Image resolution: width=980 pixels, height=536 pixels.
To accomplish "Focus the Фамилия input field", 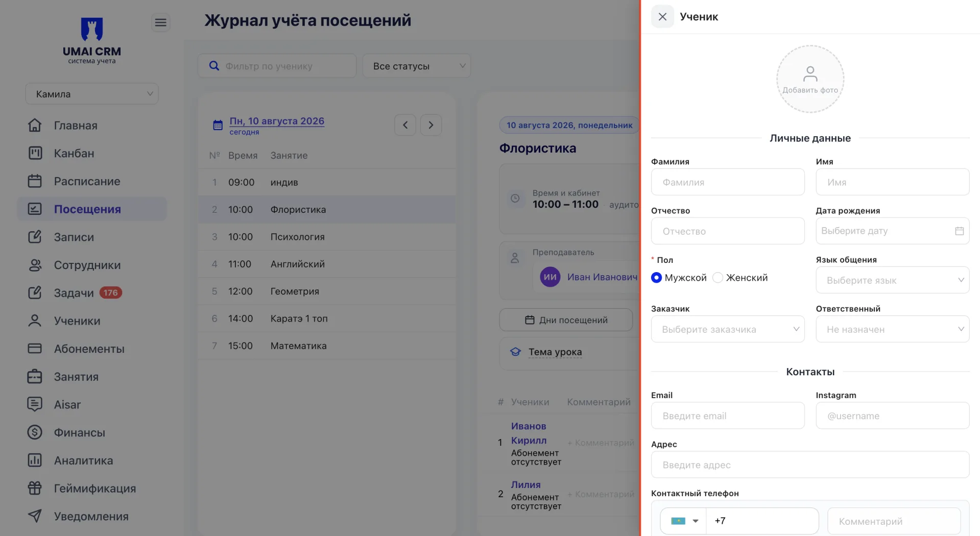I will [x=728, y=182].
